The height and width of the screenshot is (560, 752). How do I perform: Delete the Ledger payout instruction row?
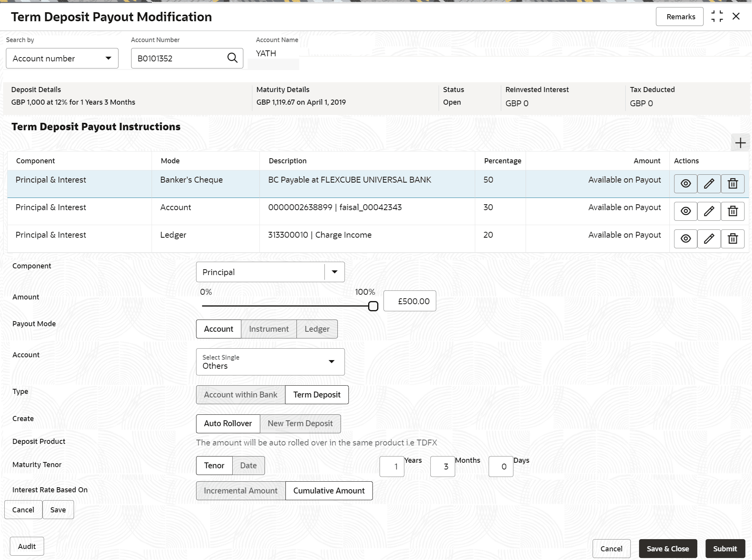point(733,239)
